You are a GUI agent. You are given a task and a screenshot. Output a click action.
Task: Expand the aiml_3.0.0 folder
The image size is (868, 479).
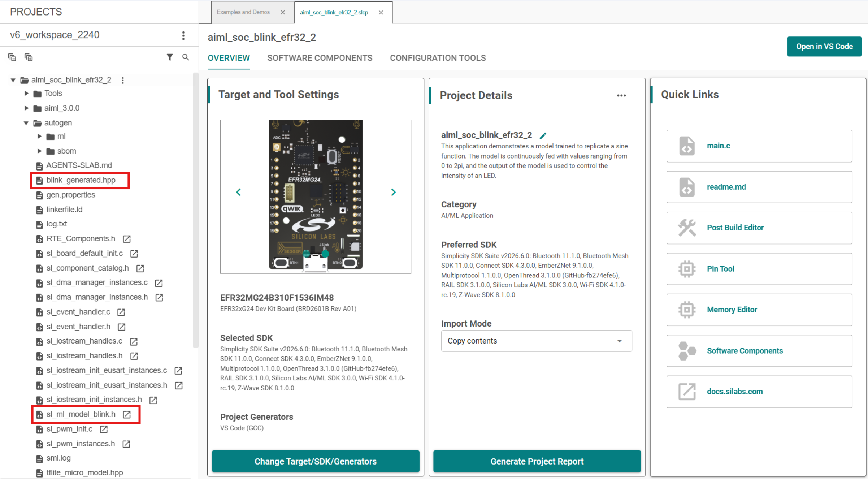(26, 108)
